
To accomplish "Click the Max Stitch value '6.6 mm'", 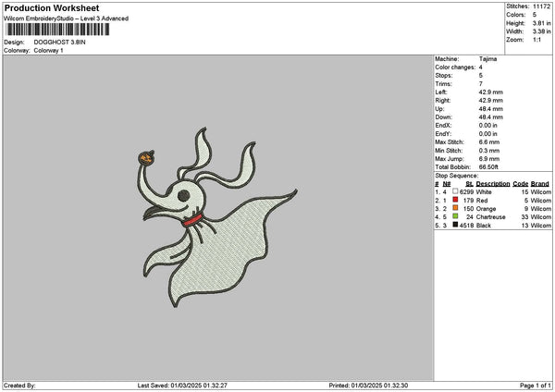I will tap(489, 142).
